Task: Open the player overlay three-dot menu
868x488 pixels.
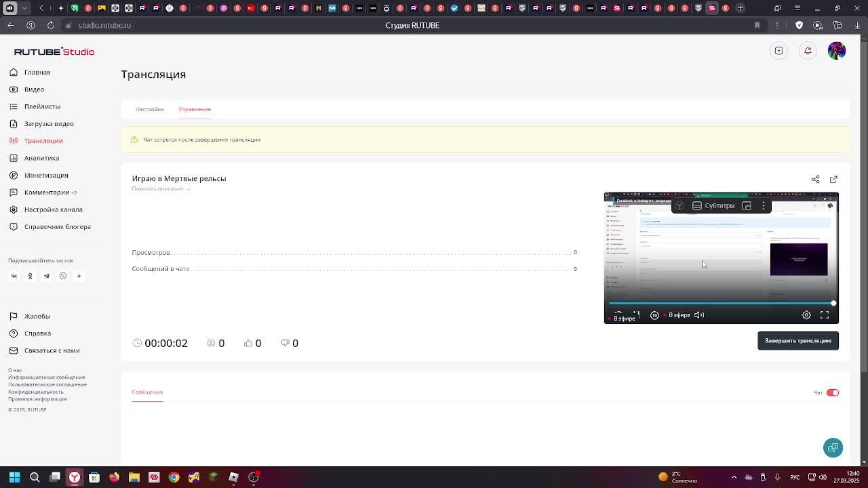Action: (764, 206)
